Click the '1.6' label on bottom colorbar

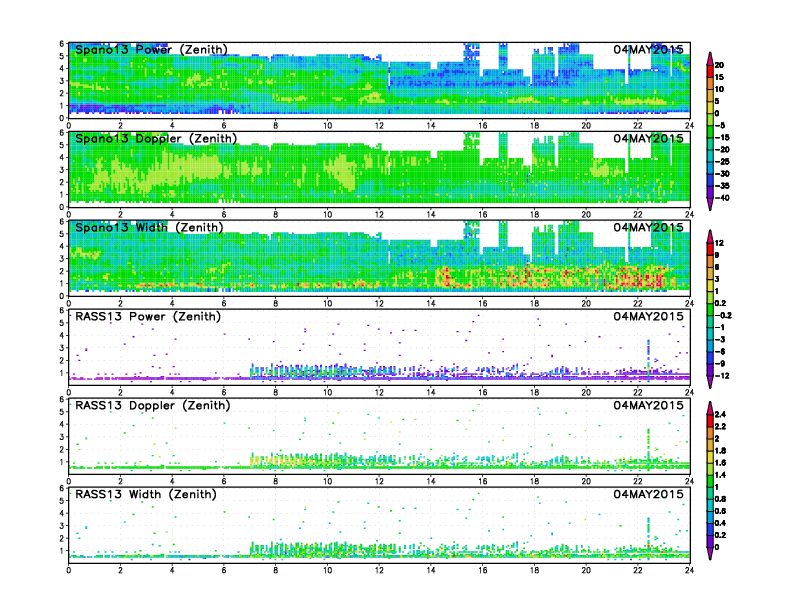tap(720, 463)
